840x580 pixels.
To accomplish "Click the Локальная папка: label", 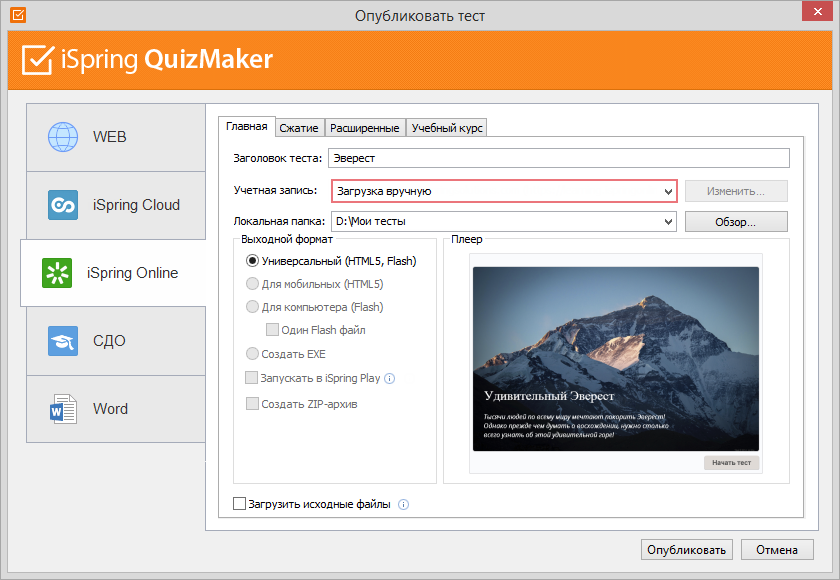I will point(279,221).
